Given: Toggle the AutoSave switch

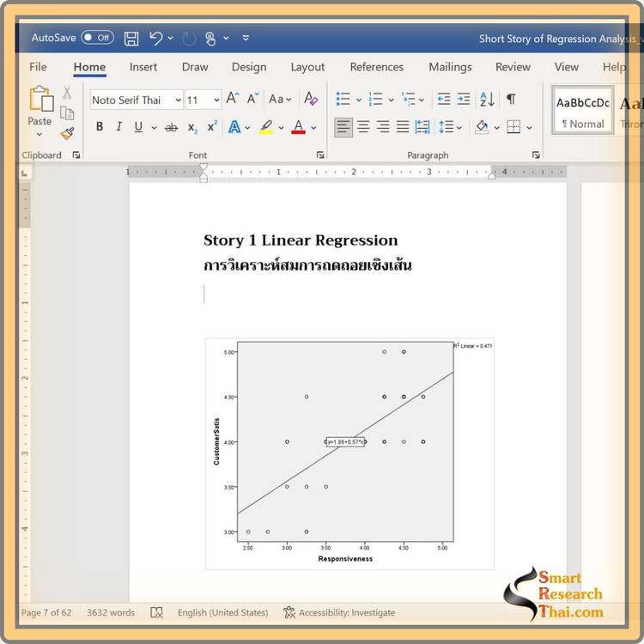Looking at the screenshot, I should pyautogui.click(x=97, y=38).
